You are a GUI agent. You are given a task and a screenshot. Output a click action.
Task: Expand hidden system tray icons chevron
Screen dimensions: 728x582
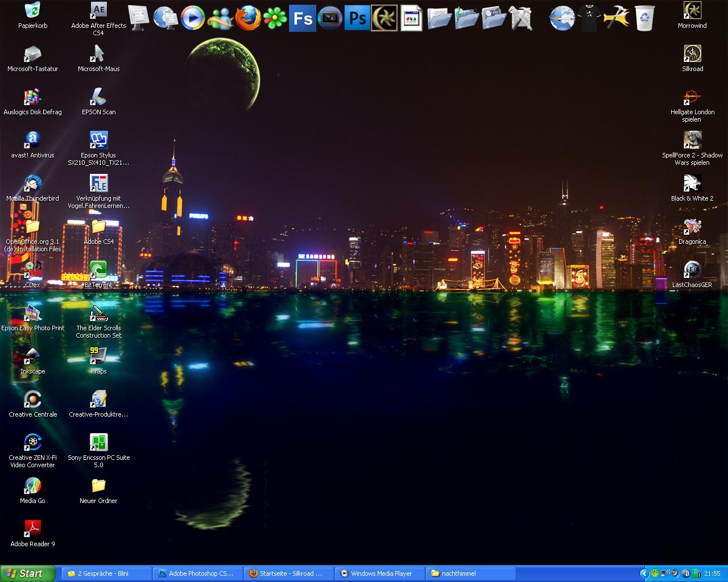point(644,573)
